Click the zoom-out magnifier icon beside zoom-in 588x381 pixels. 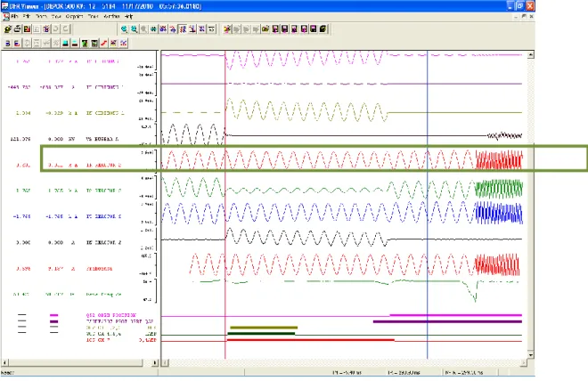pos(134,29)
